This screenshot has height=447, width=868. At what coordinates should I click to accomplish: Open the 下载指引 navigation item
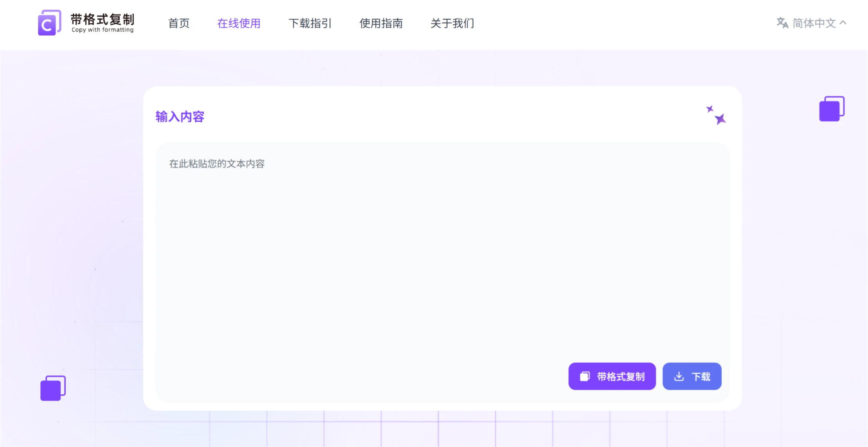[310, 23]
